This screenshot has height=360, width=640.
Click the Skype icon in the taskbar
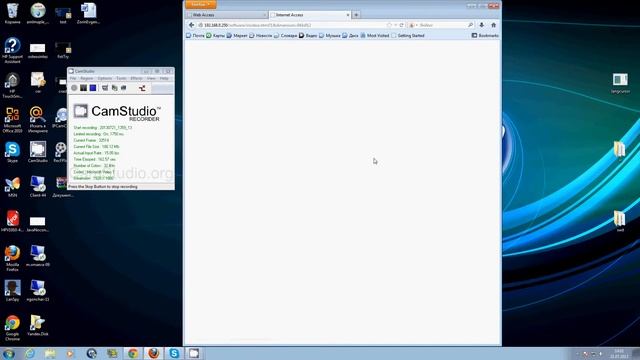[174, 353]
